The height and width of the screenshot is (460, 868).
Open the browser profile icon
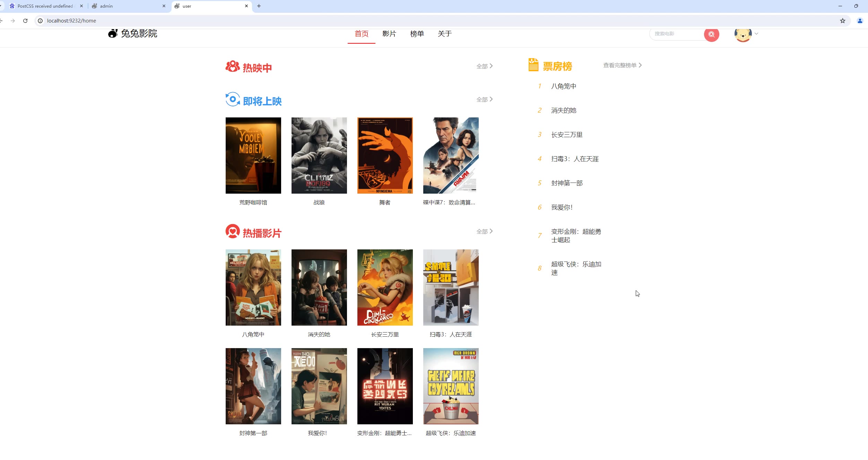860,21
